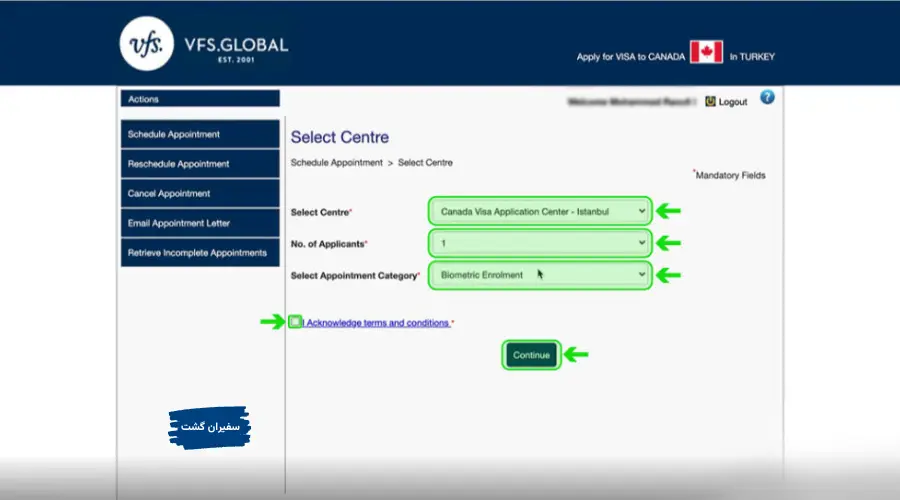
Task: Open Schedule Appointment in the sidebar
Action: coord(200,134)
